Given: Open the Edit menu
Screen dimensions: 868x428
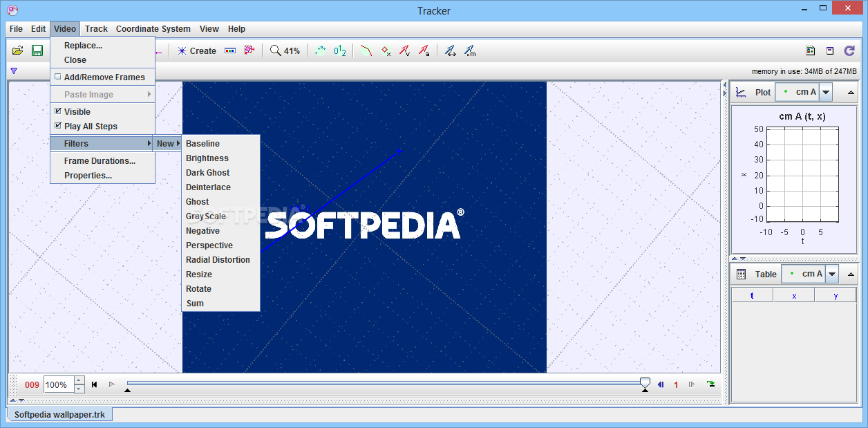Looking at the screenshot, I should pyautogui.click(x=38, y=29).
